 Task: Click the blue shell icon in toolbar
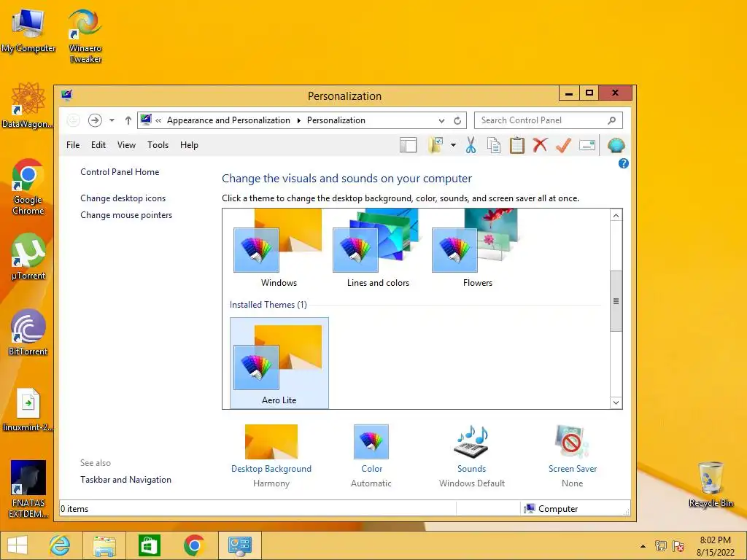616,145
